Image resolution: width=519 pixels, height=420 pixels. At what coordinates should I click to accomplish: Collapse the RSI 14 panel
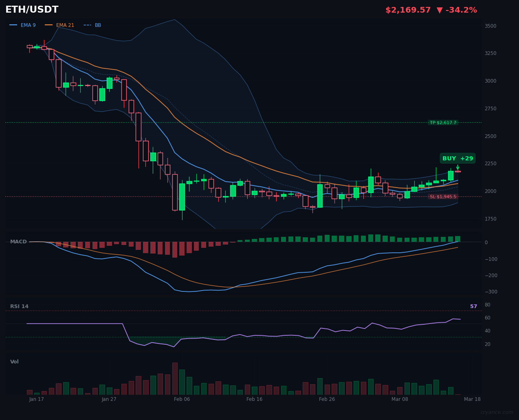click(x=20, y=306)
